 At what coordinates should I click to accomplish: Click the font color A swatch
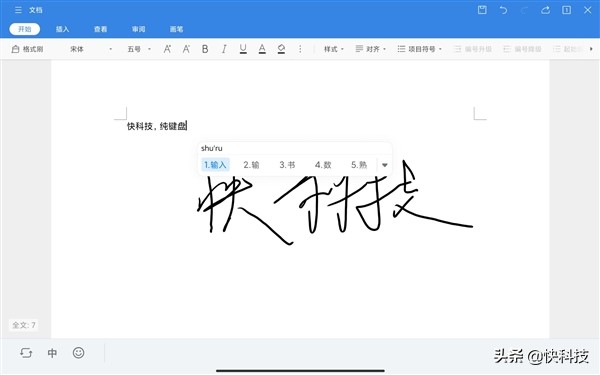click(262, 49)
